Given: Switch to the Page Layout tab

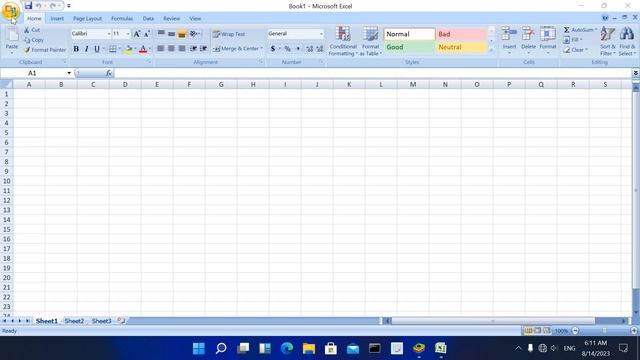Looking at the screenshot, I should coord(87,19).
